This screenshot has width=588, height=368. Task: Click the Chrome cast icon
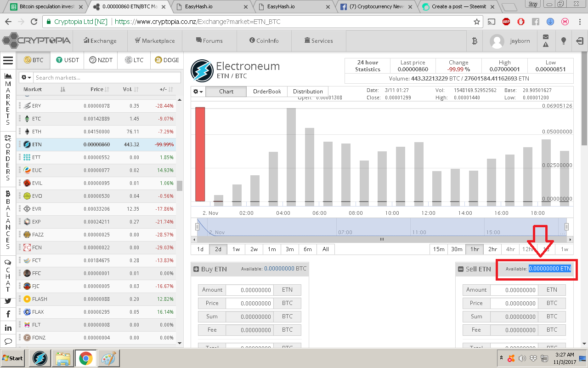492,22
